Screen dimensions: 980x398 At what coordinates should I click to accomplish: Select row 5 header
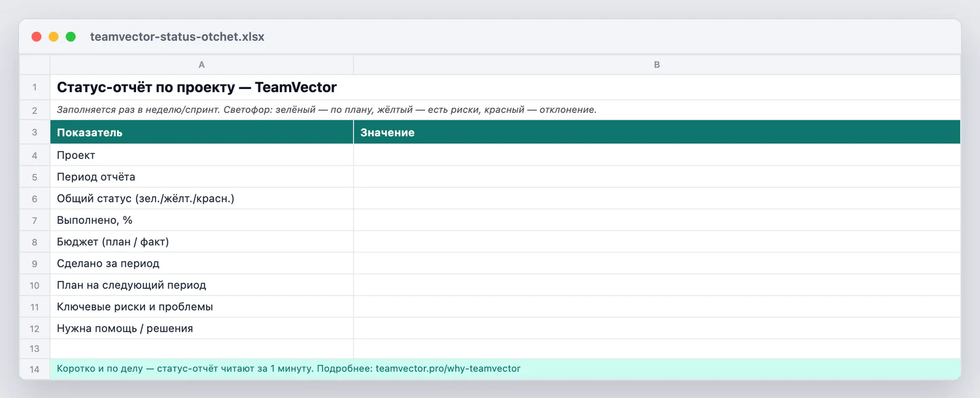pos(34,177)
